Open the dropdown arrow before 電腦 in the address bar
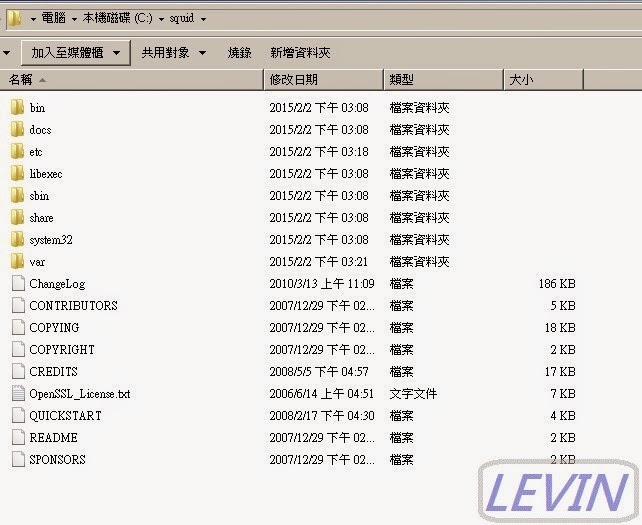Screen dimensions: 642x525 33,19
